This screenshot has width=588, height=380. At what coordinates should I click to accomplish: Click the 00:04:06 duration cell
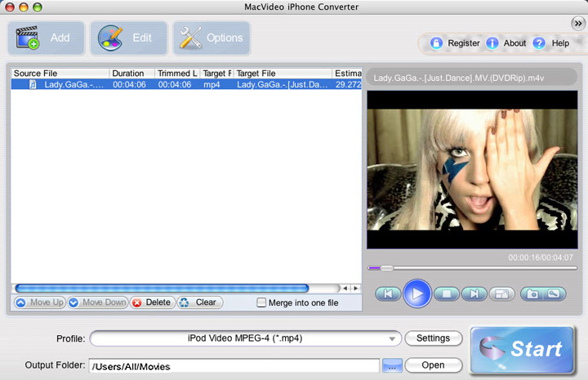129,84
